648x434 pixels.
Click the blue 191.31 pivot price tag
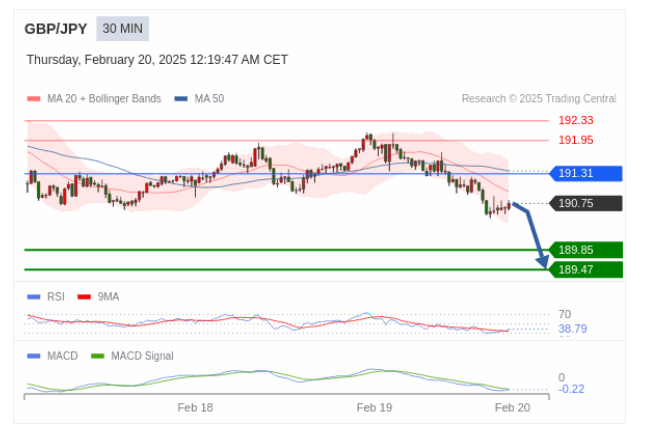click(586, 173)
